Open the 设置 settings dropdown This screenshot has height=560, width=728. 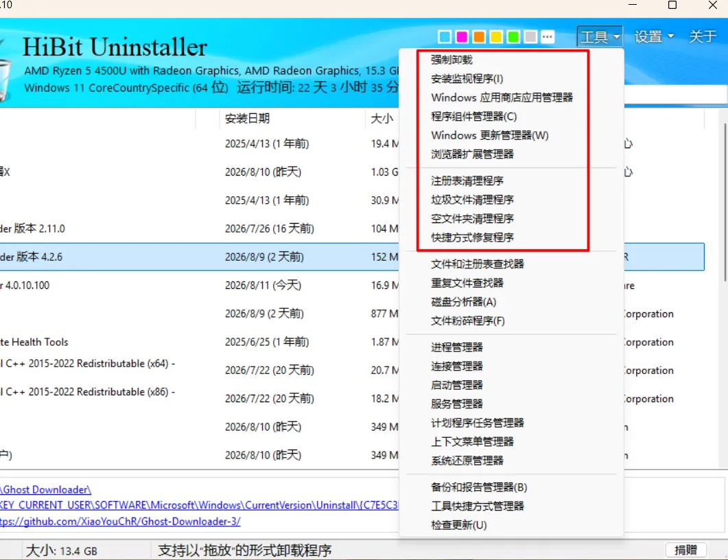[654, 36]
